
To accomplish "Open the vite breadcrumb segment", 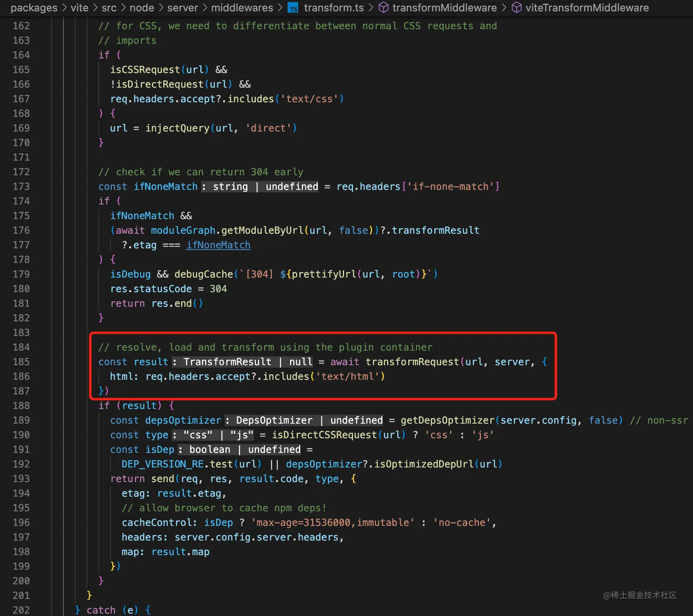I will [x=79, y=8].
